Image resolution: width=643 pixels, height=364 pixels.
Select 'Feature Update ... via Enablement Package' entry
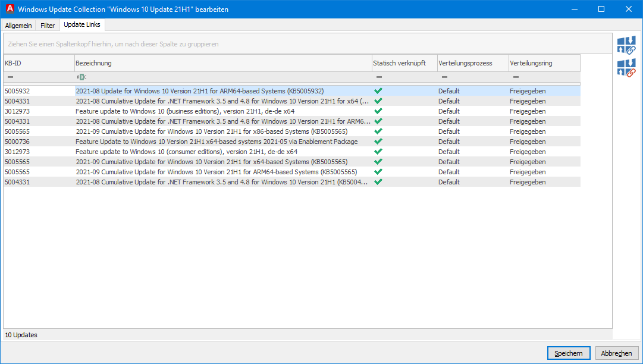[x=217, y=142]
